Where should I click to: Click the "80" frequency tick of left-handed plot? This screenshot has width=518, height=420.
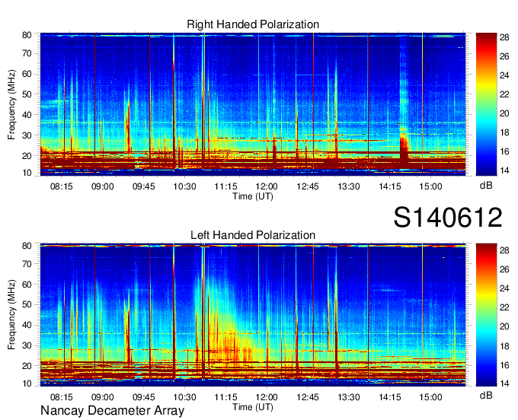tap(27, 246)
